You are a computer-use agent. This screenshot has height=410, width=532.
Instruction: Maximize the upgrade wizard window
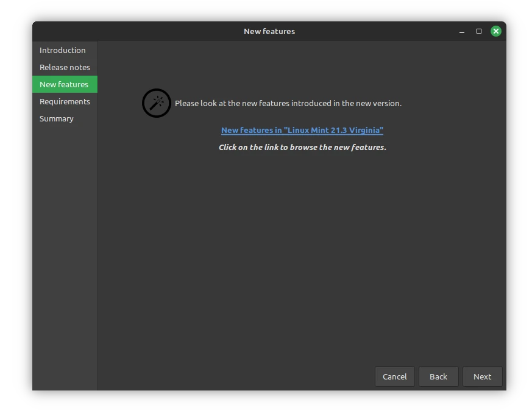(479, 31)
